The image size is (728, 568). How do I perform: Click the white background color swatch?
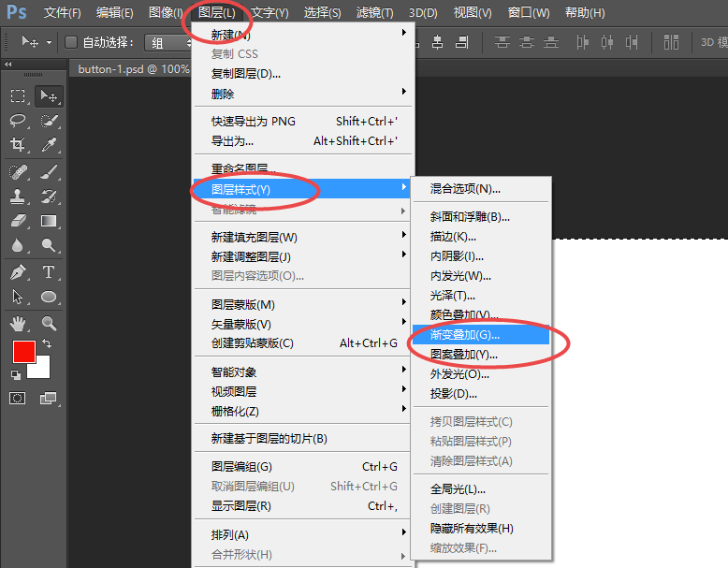[43, 370]
